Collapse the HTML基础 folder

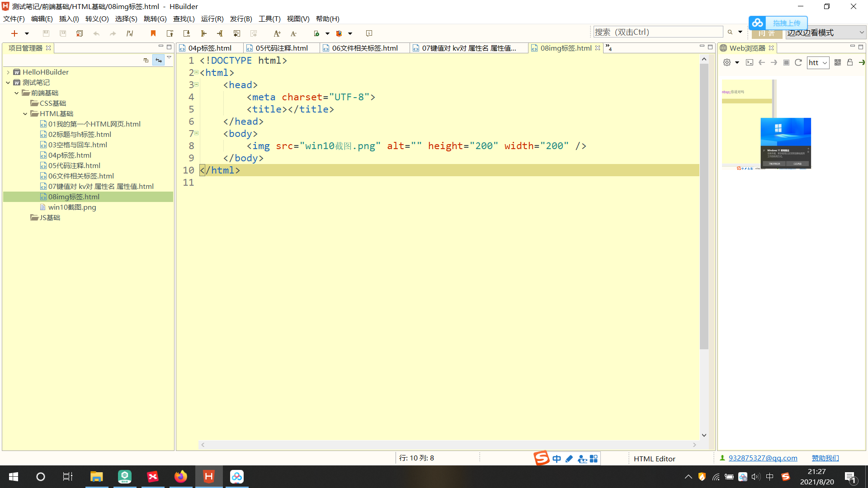coord(25,113)
